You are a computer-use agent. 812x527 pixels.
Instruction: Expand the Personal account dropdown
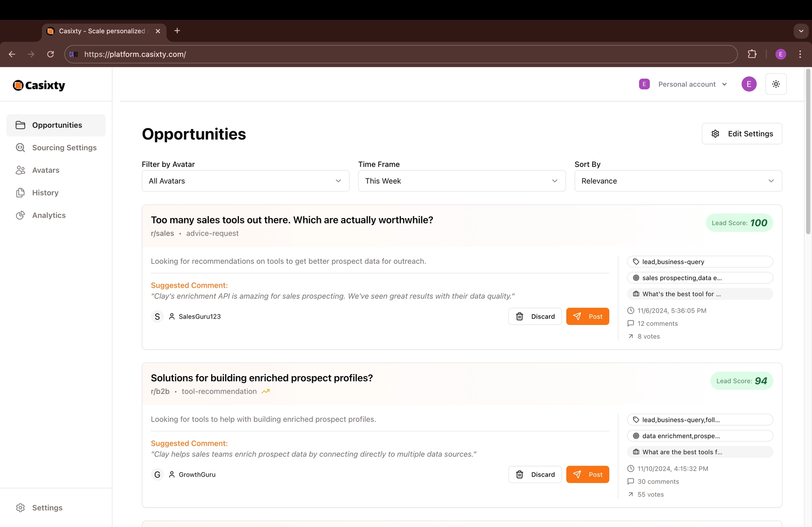point(683,84)
